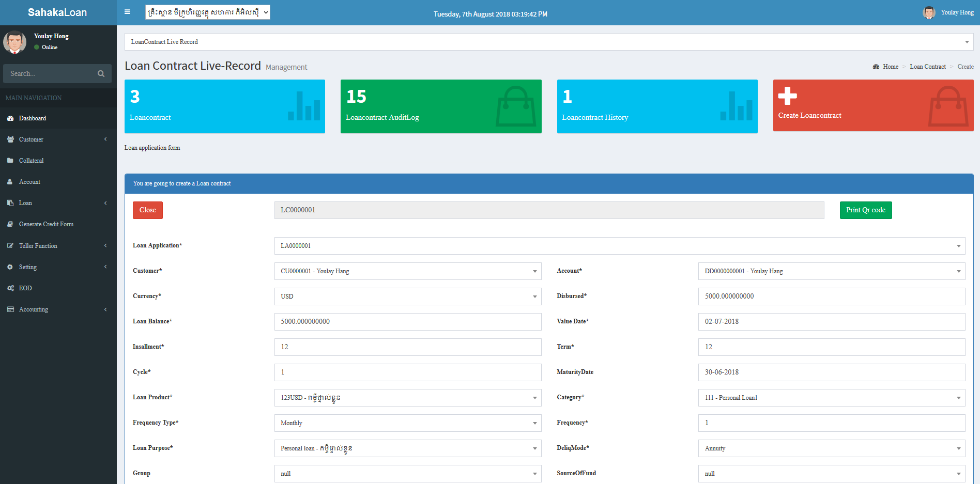Click the plus icon on Create Loancontract tile
Image resolution: width=980 pixels, height=484 pixels.
point(787,96)
